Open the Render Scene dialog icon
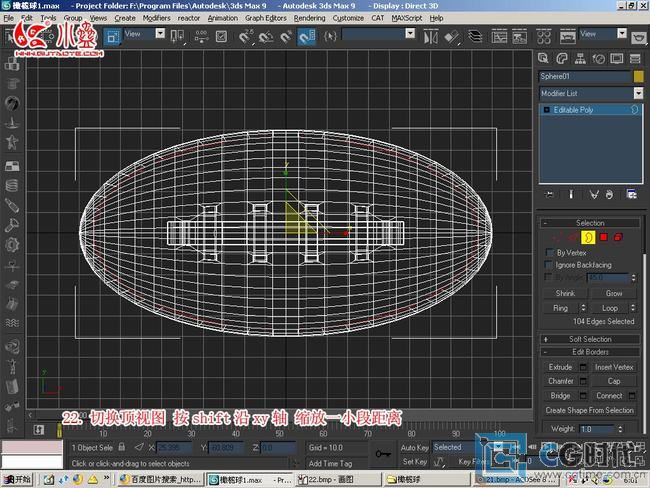Screen dimensions: 650x488 tap(568, 37)
